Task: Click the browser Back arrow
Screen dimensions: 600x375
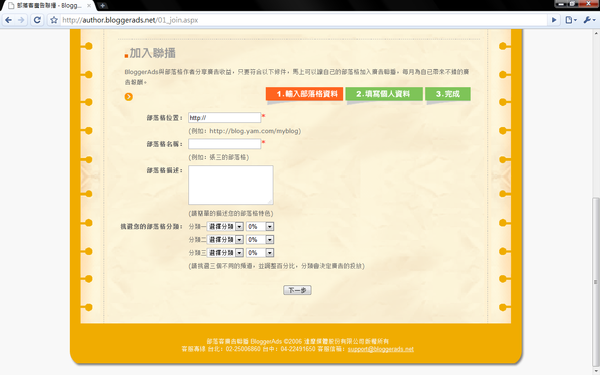Action: point(8,20)
